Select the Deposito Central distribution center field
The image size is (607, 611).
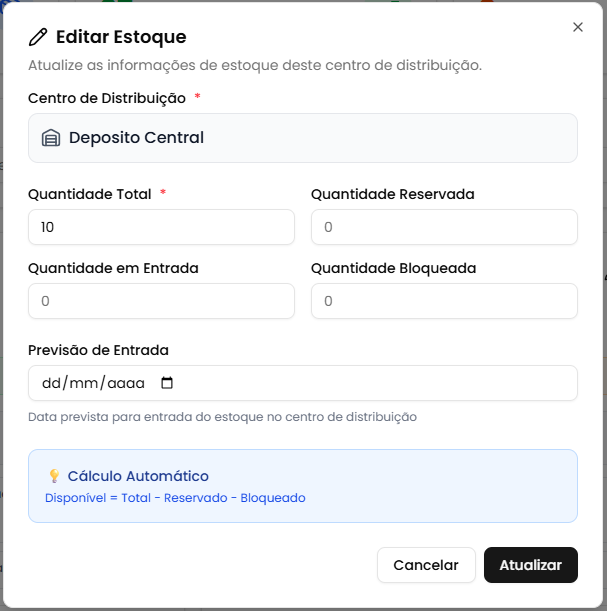[302, 138]
